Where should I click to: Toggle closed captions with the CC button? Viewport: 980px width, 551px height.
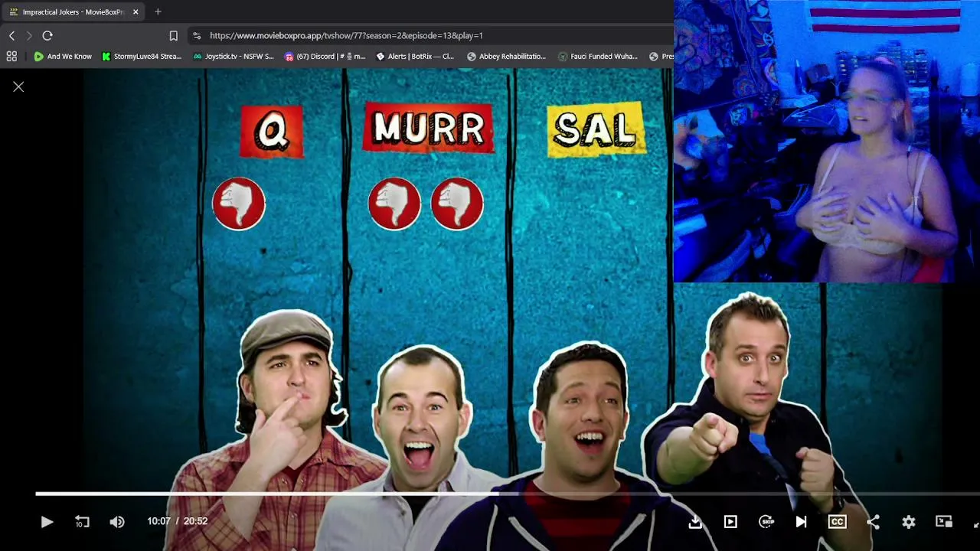pyautogui.click(x=837, y=521)
